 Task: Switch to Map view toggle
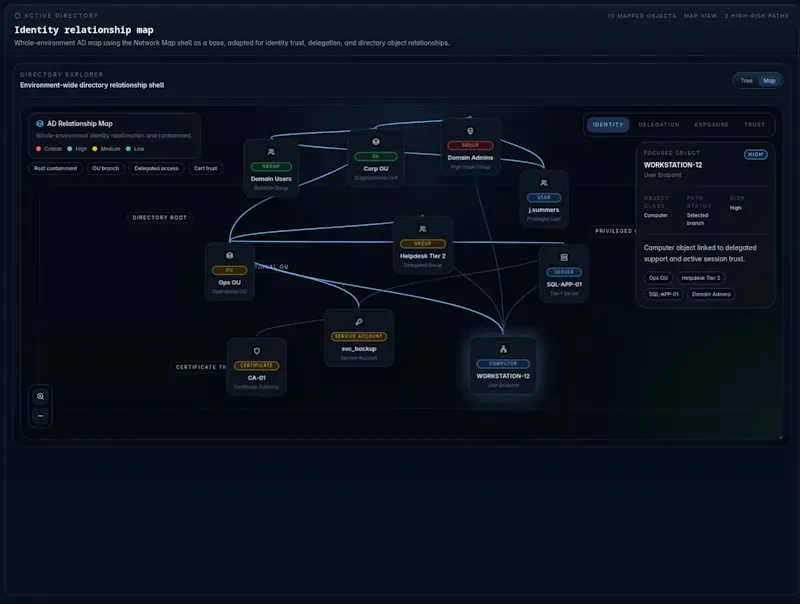click(769, 81)
